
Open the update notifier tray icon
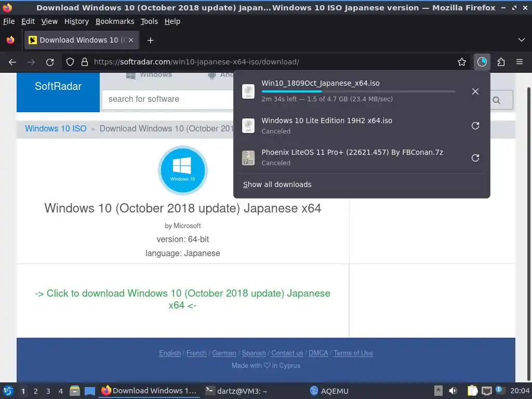pyautogui.click(x=499, y=390)
